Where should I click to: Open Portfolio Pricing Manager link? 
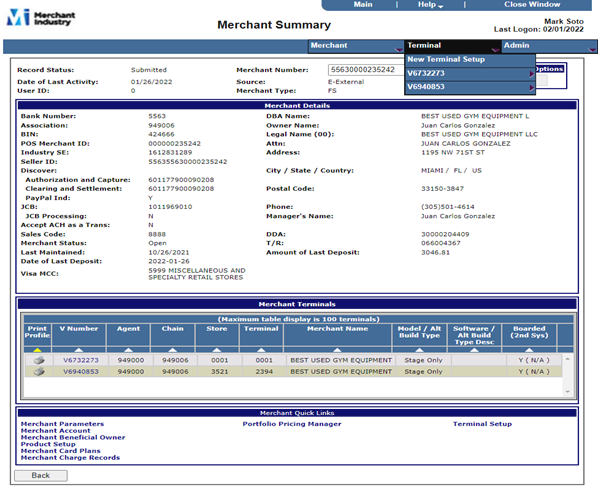tap(292, 424)
